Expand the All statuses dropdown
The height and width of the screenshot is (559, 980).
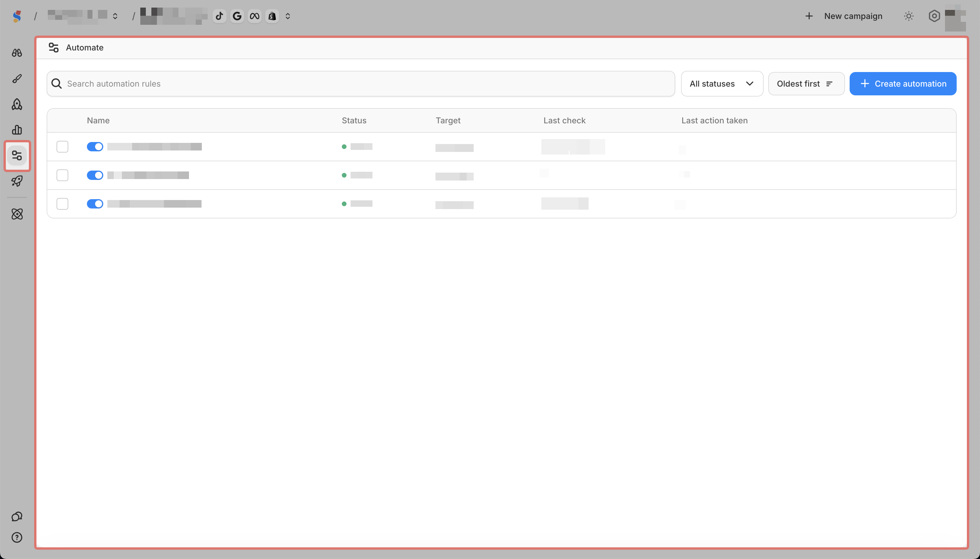(722, 84)
